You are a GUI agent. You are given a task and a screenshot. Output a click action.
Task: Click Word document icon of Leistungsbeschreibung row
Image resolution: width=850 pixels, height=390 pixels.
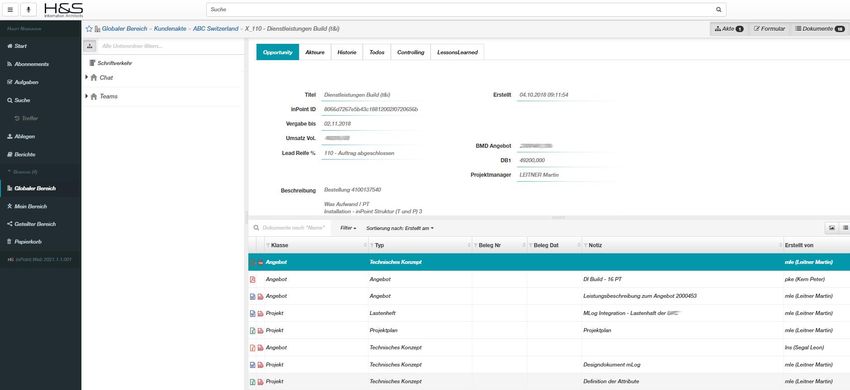[x=252, y=296]
